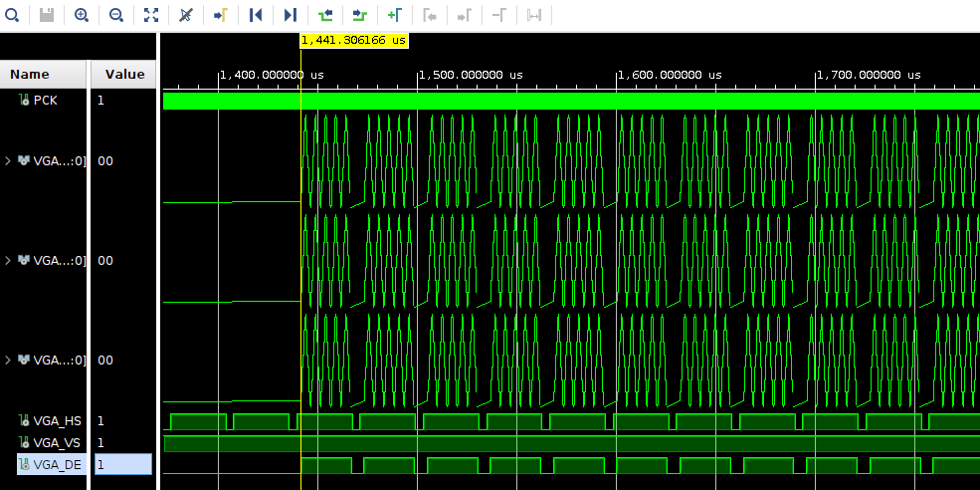The width and height of the screenshot is (980, 490).
Task: Click the Zoom to Cursor icon
Action: coord(186,14)
